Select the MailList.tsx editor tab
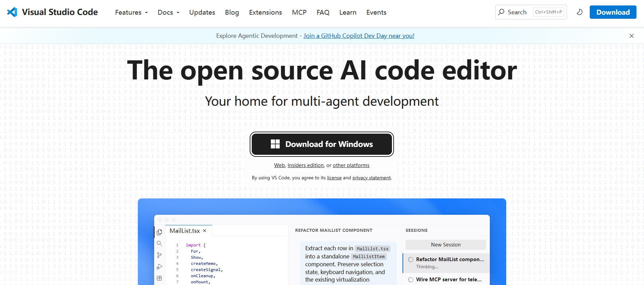This screenshot has width=644, height=285. [189, 231]
